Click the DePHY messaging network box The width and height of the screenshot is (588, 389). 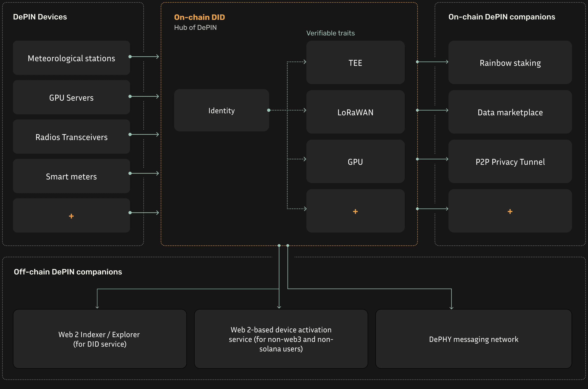click(474, 339)
